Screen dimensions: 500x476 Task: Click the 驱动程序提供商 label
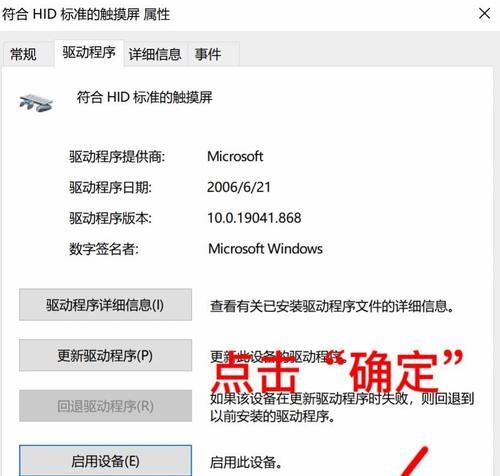[117, 157]
